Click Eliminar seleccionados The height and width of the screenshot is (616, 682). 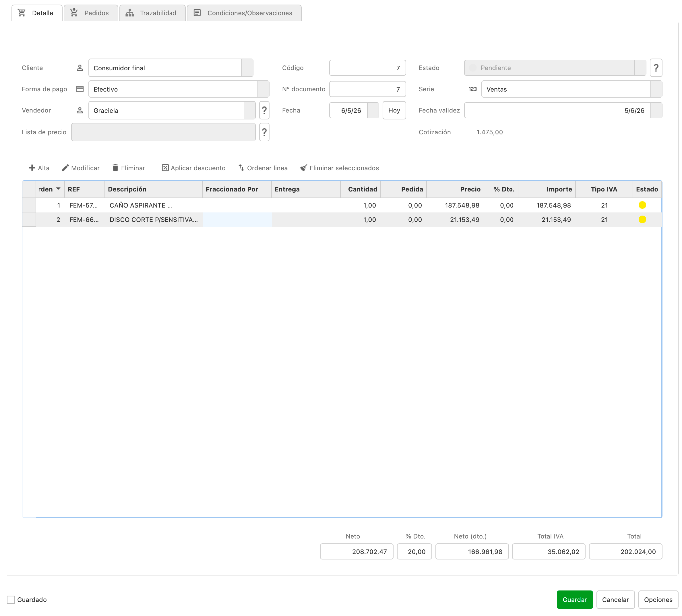click(x=339, y=168)
